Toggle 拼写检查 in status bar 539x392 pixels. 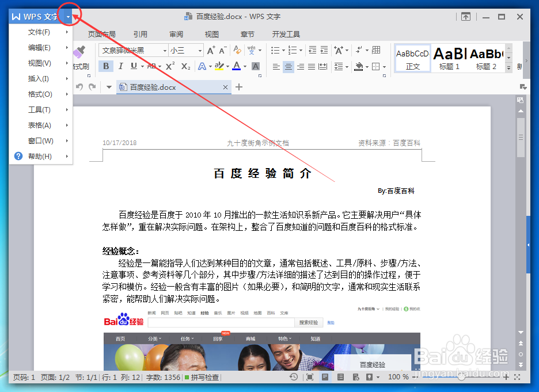(202, 377)
